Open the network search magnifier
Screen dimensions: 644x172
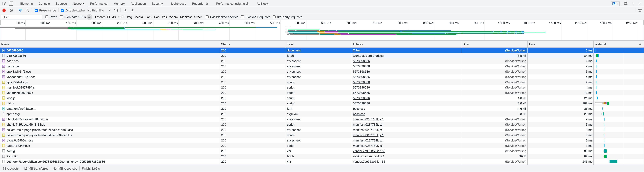28,10
